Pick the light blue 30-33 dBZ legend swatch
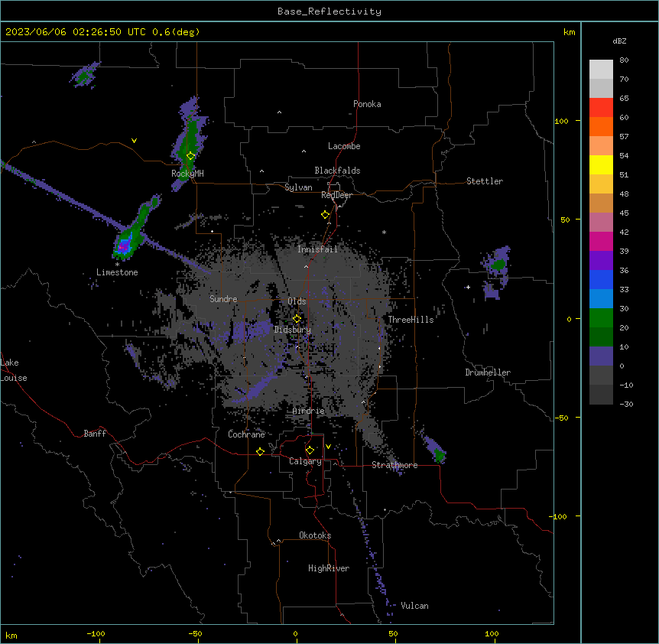Image resolution: width=659 pixels, height=644 pixels. 601,299
